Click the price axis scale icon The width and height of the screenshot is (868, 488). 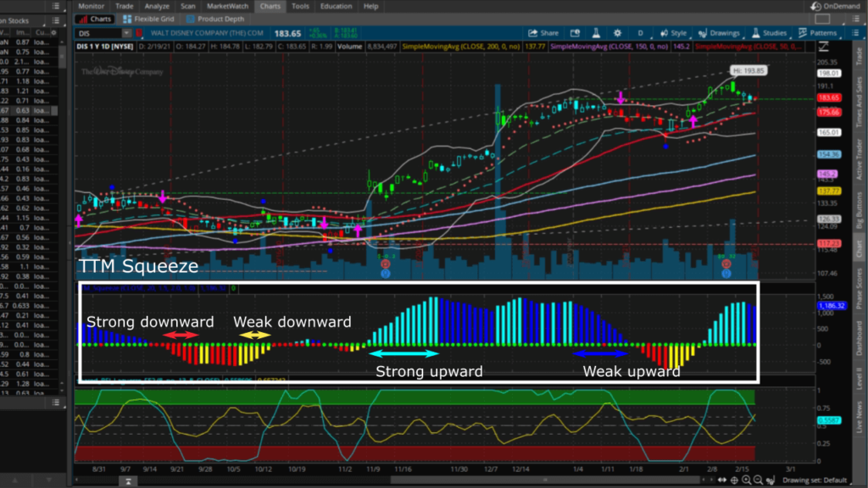point(823,47)
